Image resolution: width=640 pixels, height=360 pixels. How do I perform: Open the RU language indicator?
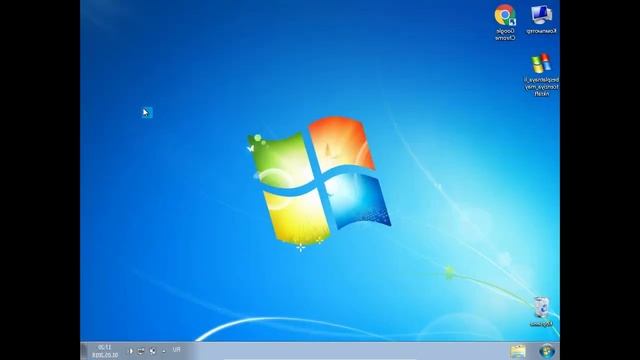pos(177,350)
